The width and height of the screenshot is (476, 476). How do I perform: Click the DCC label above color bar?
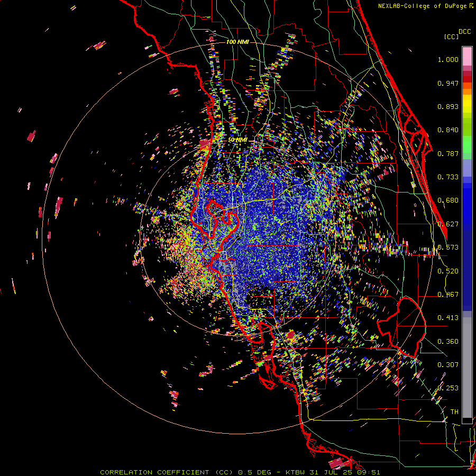pyautogui.click(x=464, y=32)
